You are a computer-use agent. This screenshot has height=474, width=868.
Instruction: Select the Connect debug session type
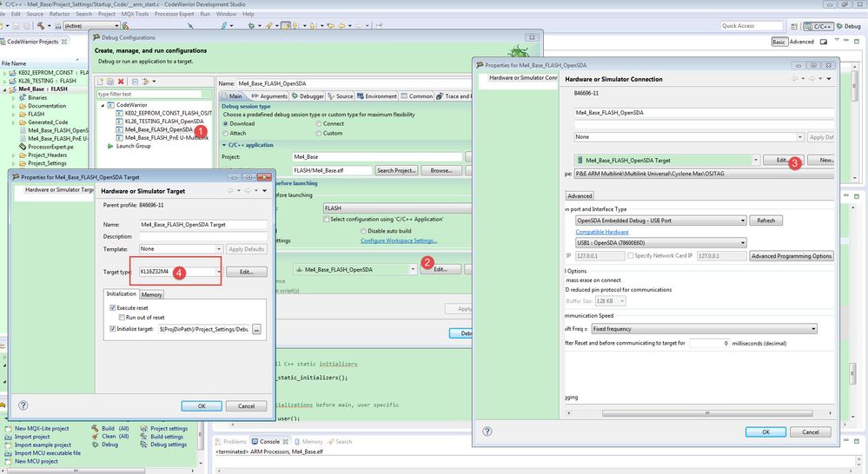tap(319, 124)
